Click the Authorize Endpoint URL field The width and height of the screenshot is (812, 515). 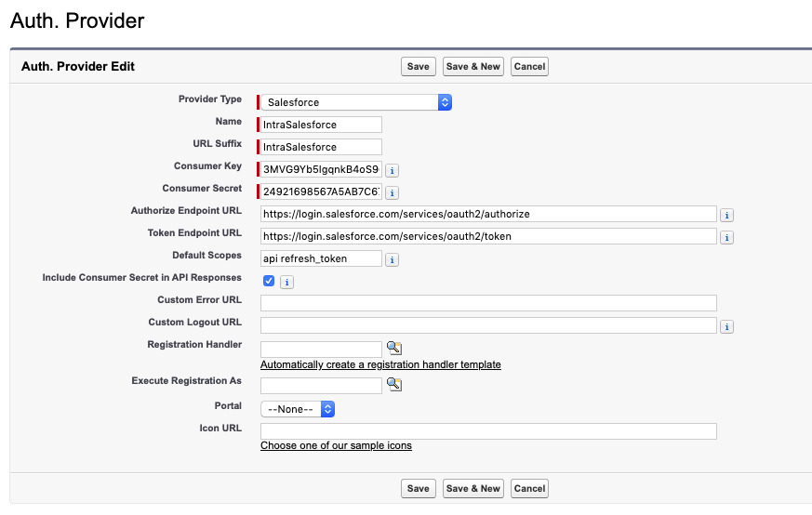coord(488,214)
